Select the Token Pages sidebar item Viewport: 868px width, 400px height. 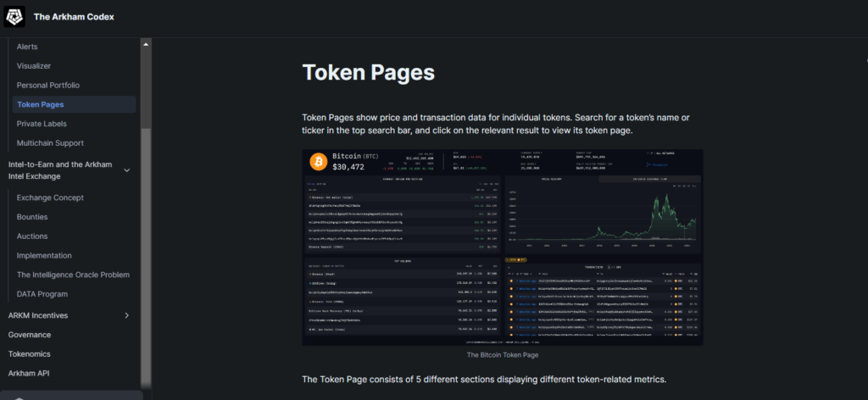(74, 104)
